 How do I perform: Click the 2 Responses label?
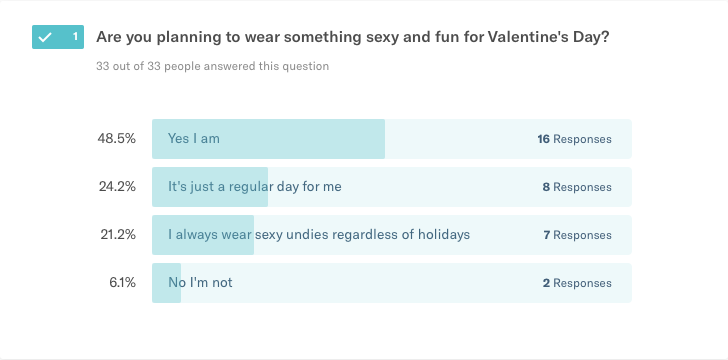tap(577, 283)
